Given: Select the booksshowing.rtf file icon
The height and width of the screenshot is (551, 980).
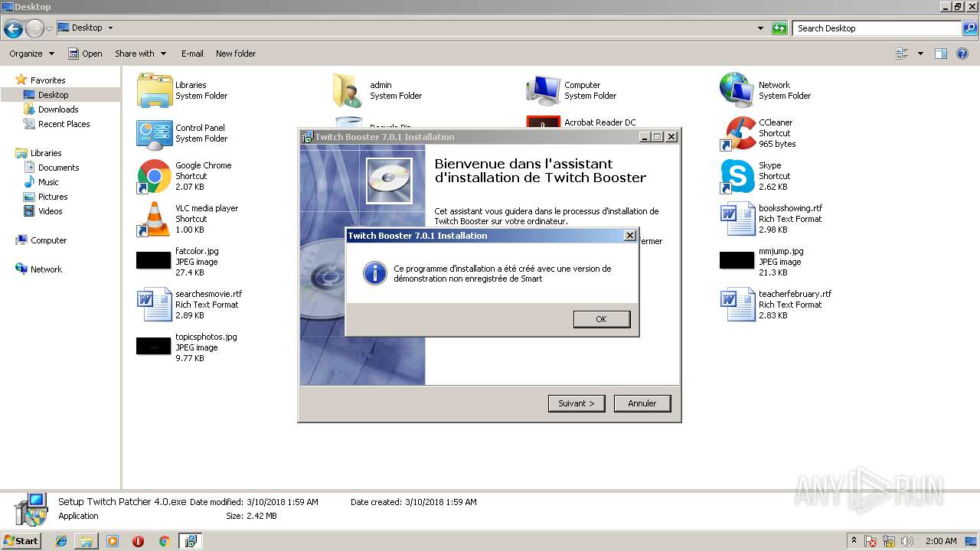Looking at the screenshot, I should 738,219.
